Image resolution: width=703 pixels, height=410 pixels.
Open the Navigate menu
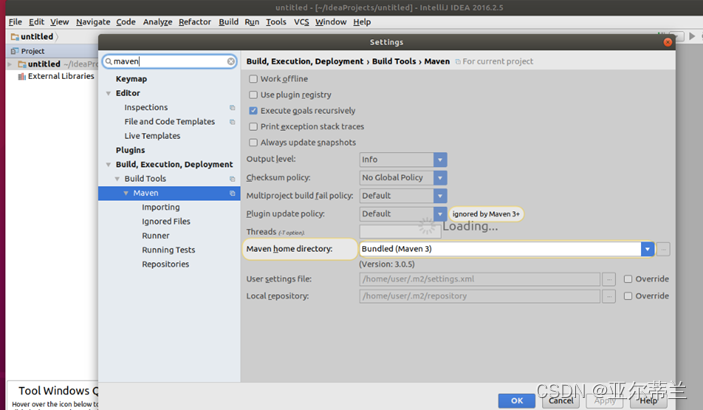(x=93, y=22)
